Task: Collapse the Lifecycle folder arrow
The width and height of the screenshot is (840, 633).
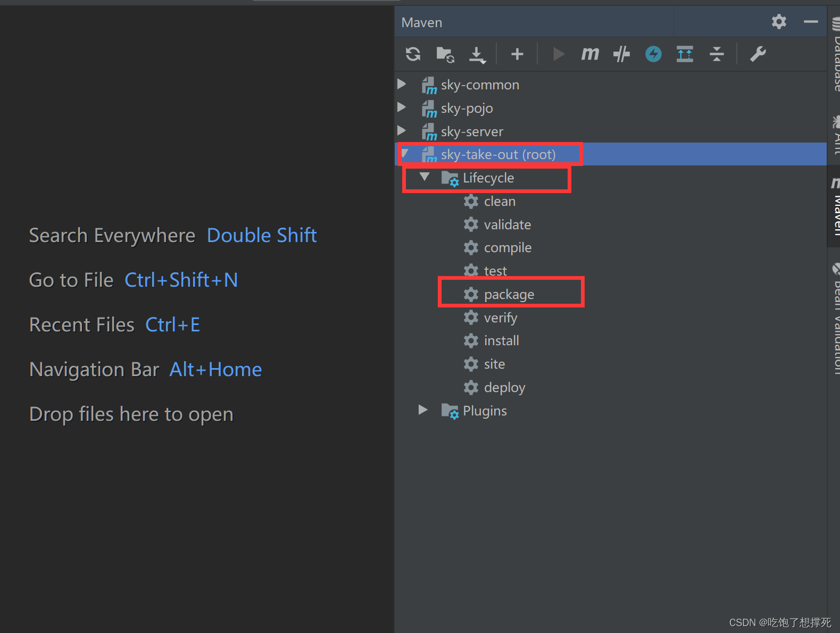Action: tap(424, 177)
